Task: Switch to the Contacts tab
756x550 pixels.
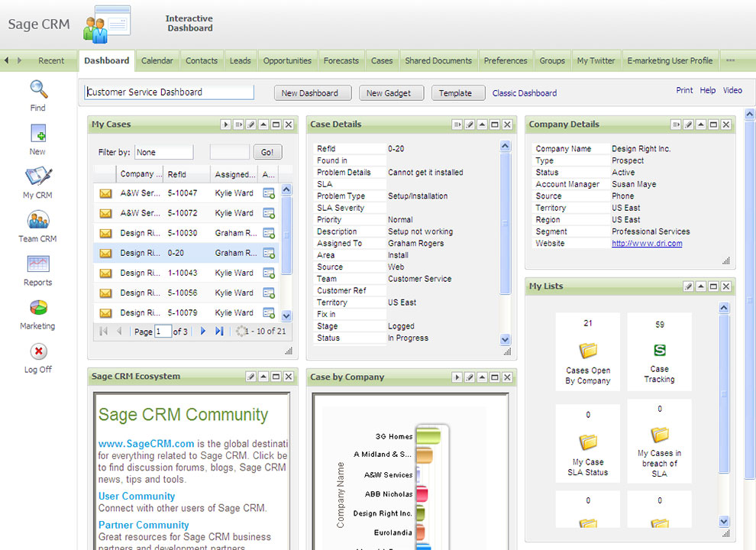Action: (x=202, y=61)
